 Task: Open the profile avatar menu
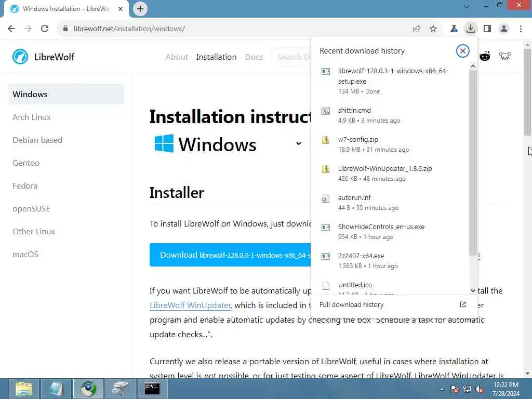(x=504, y=29)
